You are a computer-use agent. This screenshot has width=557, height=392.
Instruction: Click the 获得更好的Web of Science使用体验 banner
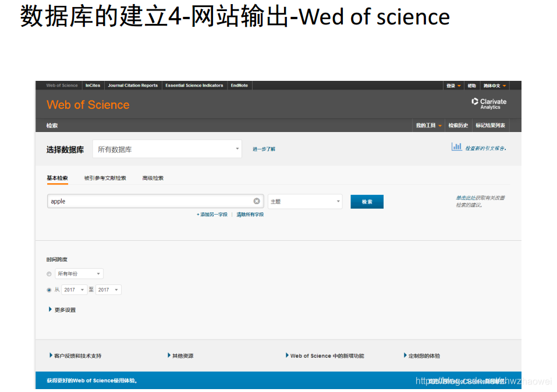click(x=92, y=380)
